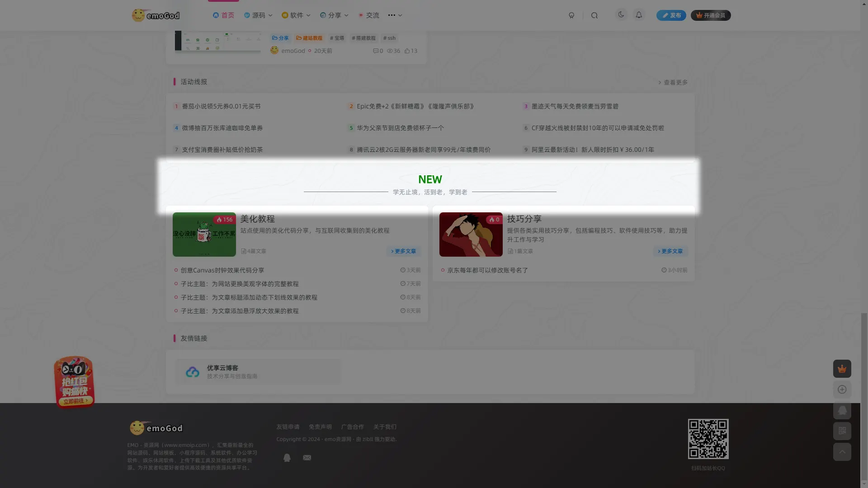Open the 优享云博客 friend link card

258,372
